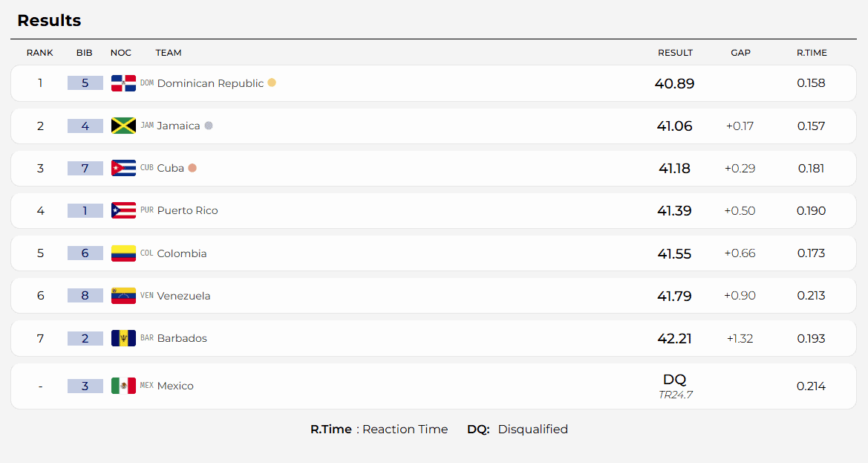Click the Venezuela flag icon
868x463 pixels.
(x=123, y=296)
